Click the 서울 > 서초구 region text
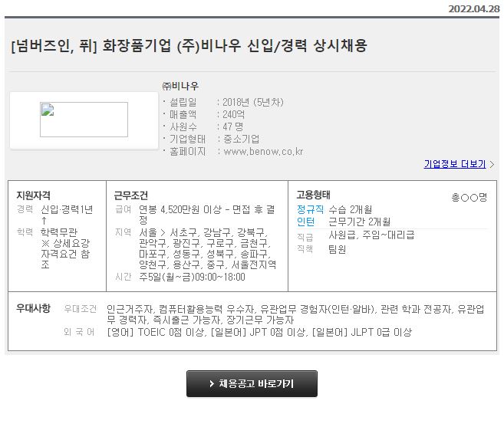504x427 pixels. click(x=167, y=232)
